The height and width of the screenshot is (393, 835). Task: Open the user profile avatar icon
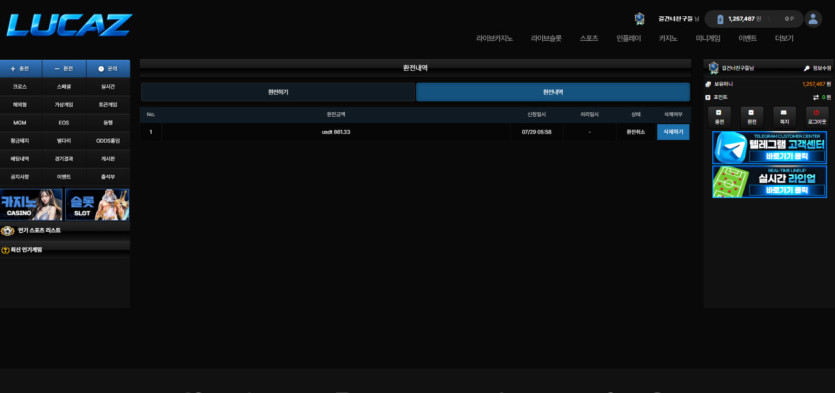tap(813, 19)
